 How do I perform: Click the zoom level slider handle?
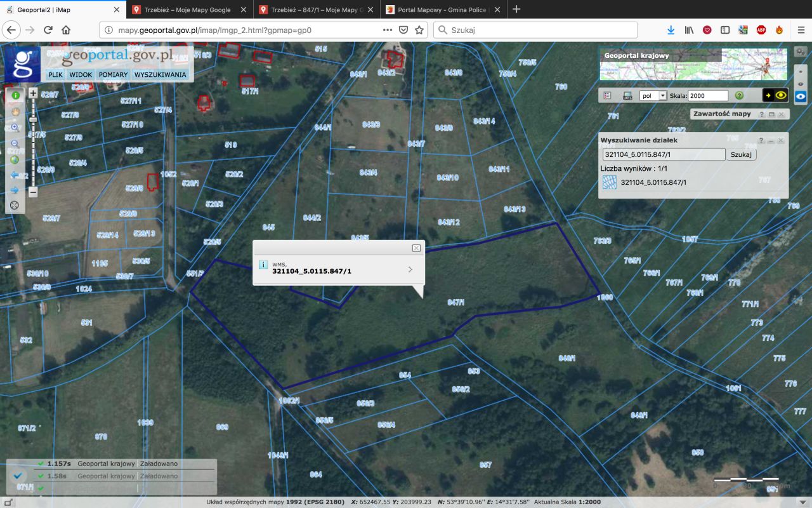(x=33, y=119)
